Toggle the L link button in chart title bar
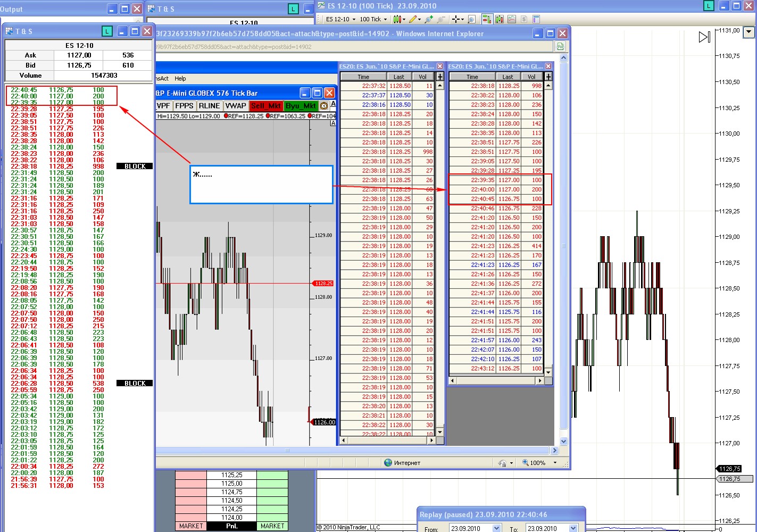757x532 pixels. 708,6
